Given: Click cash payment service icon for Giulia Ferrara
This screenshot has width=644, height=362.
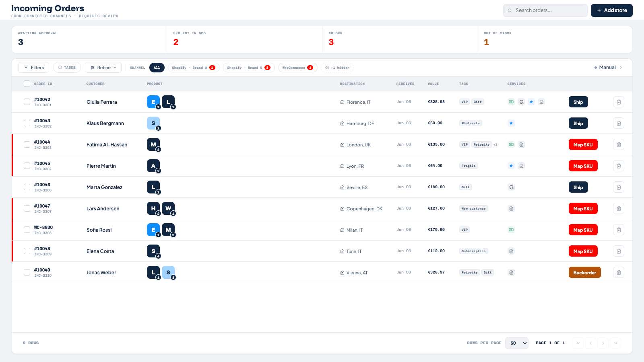Looking at the screenshot, I should coord(511,102).
